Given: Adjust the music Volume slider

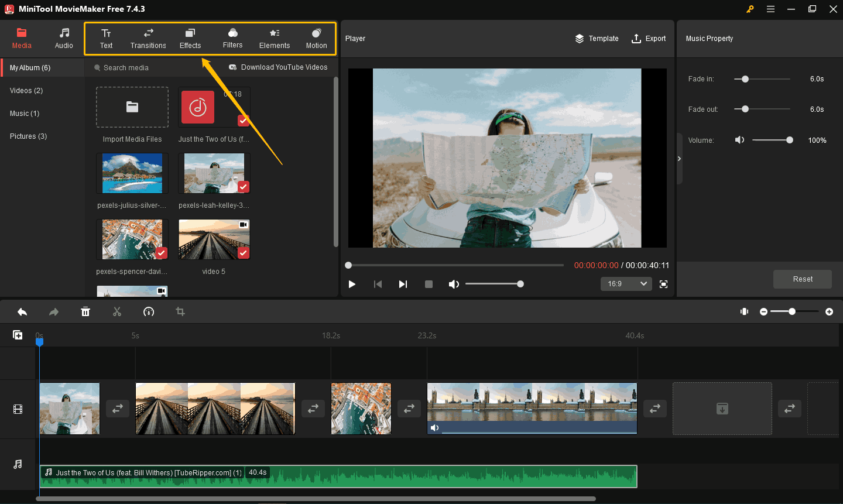Looking at the screenshot, I should pyautogui.click(x=772, y=140).
